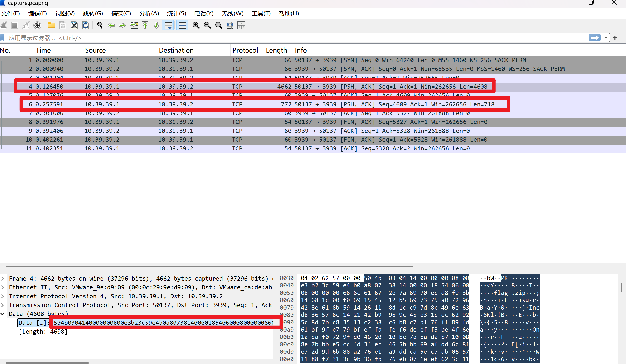Apply the display filter arrow button
Screen dimensions: 626x364
pyautogui.click(x=595, y=38)
